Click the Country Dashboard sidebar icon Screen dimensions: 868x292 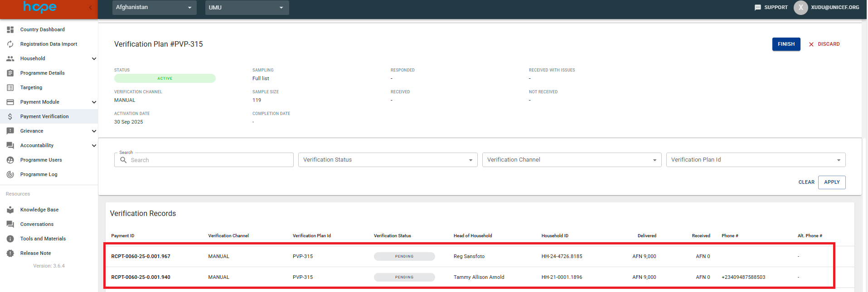pyautogui.click(x=10, y=29)
